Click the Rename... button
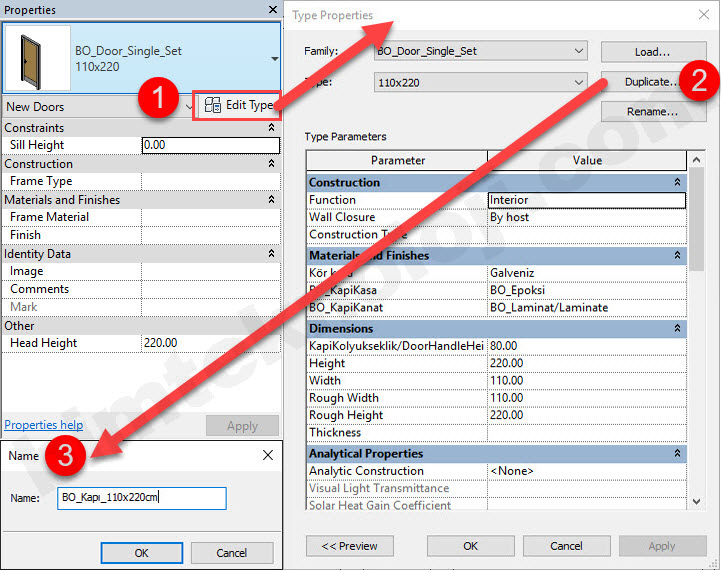 [x=652, y=112]
